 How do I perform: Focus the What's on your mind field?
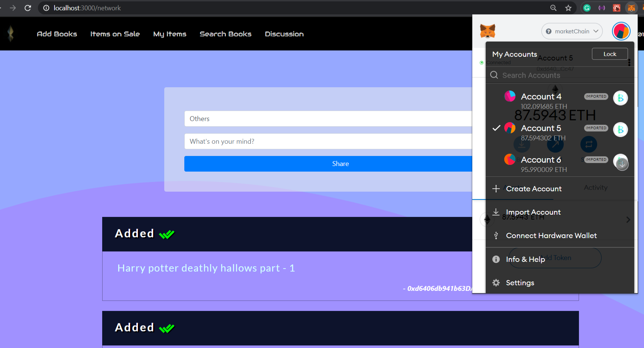click(x=329, y=142)
